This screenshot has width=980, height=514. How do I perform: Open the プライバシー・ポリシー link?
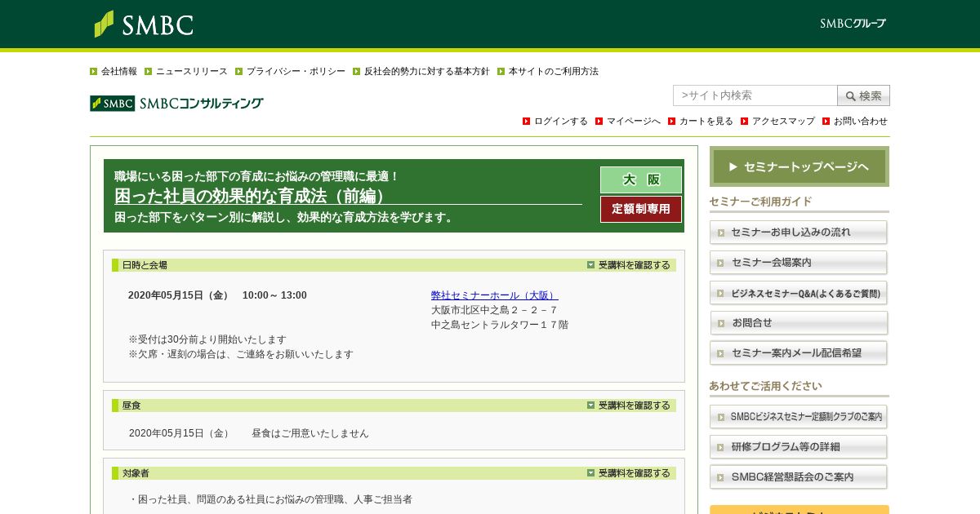click(x=296, y=72)
